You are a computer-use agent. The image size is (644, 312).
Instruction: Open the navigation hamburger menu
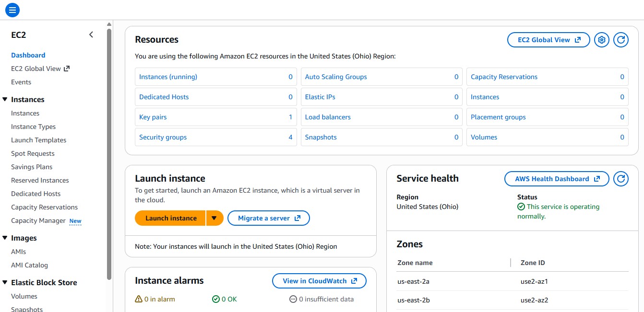[x=12, y=10]
